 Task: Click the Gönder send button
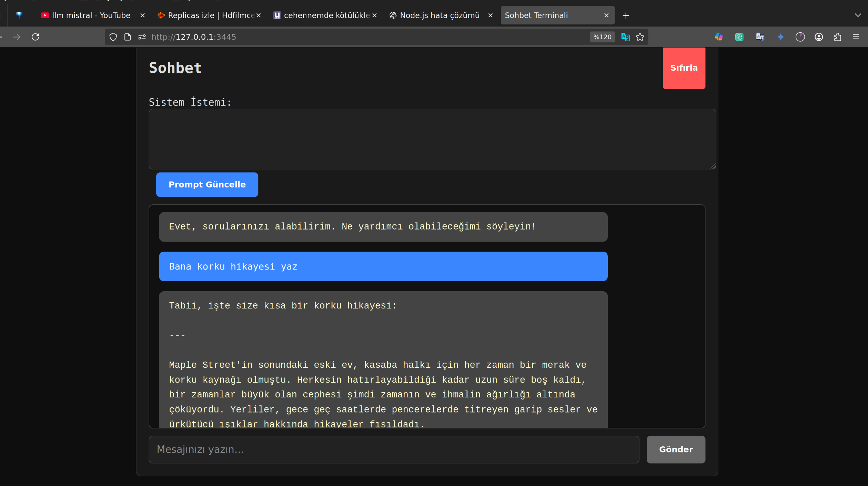tap(676, 449)
